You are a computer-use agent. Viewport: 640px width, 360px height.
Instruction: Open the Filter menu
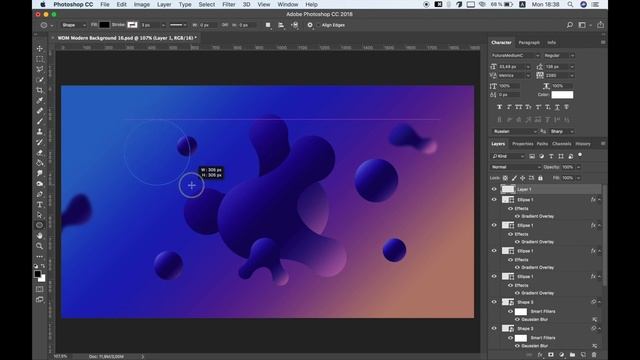click(229, 4)
